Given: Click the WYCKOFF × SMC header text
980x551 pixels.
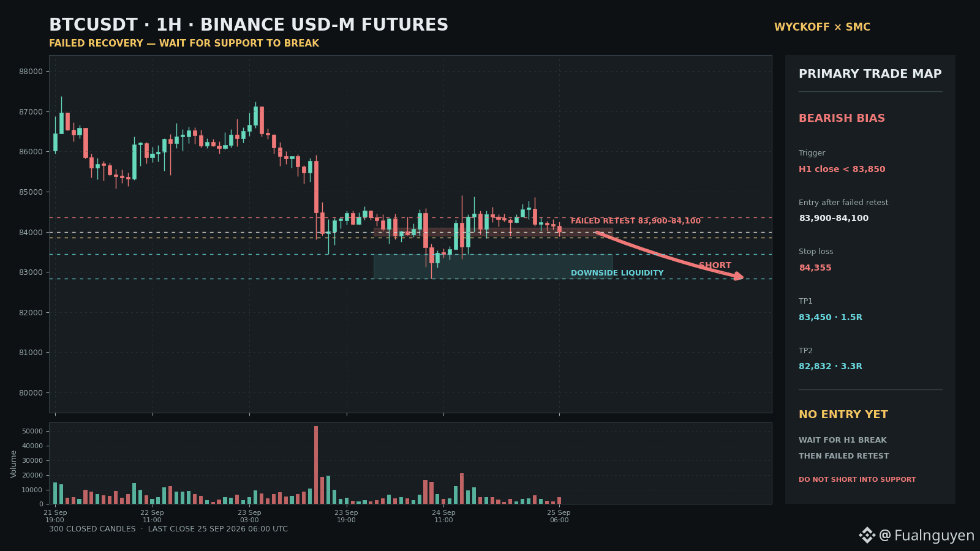Looking at the screenshot, I should [x=822, y=27].
